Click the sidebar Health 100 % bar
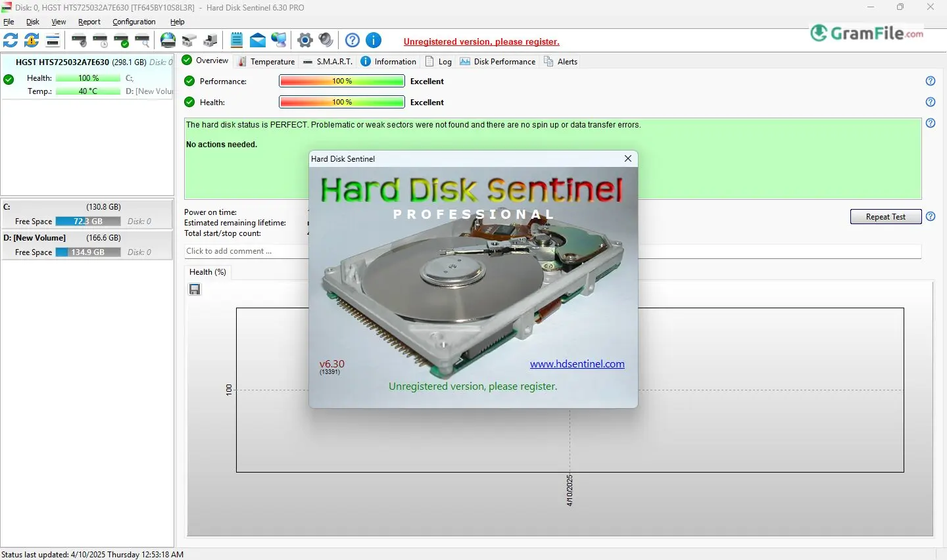 88,78
